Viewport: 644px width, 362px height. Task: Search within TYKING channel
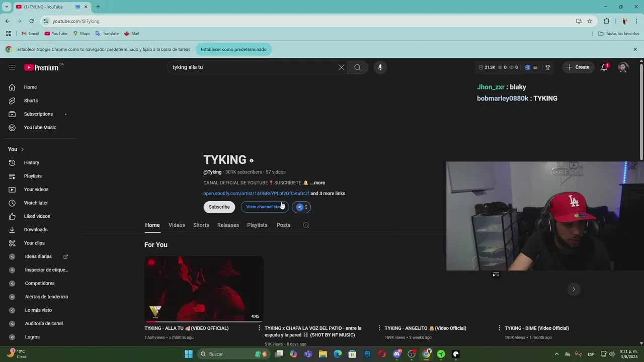(306, 225)
